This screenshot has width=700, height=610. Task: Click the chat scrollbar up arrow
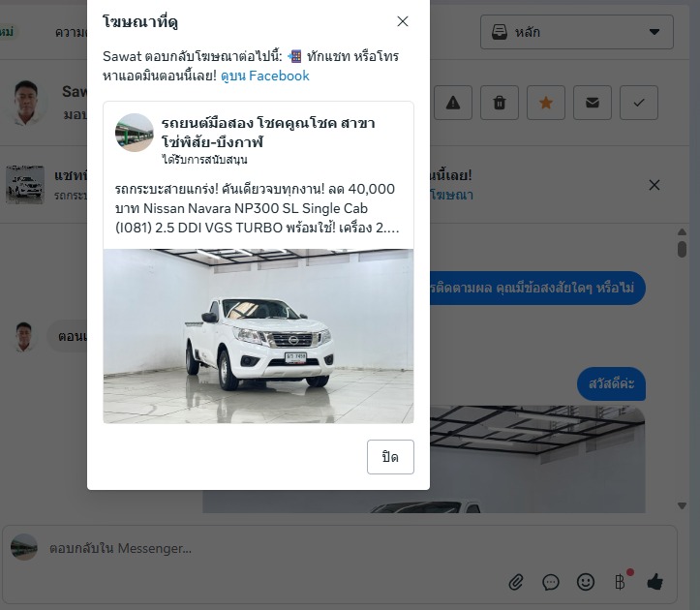pos(682,231)
